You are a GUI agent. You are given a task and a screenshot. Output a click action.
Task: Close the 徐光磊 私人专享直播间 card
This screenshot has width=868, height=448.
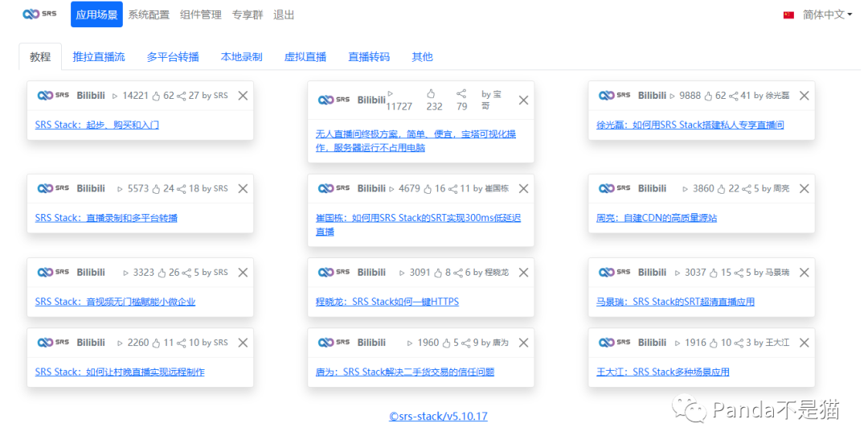(x=804, y=96)
